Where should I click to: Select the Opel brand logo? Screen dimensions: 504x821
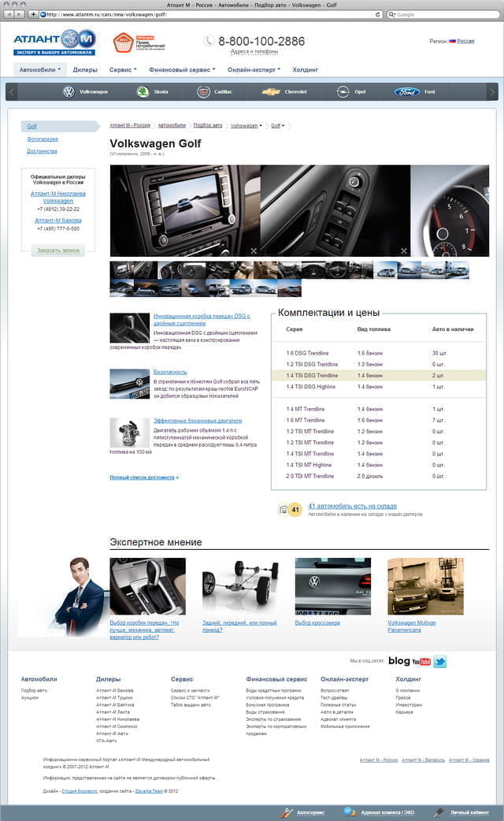[343, 91]
